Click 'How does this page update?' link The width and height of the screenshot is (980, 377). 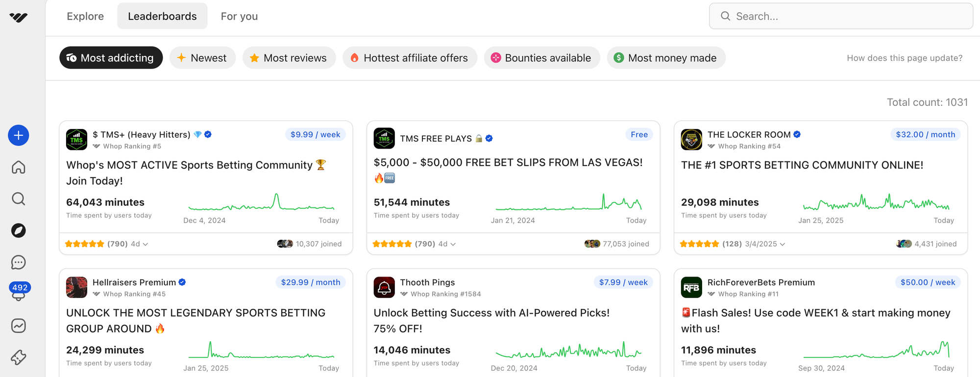[x=905, y=58]
